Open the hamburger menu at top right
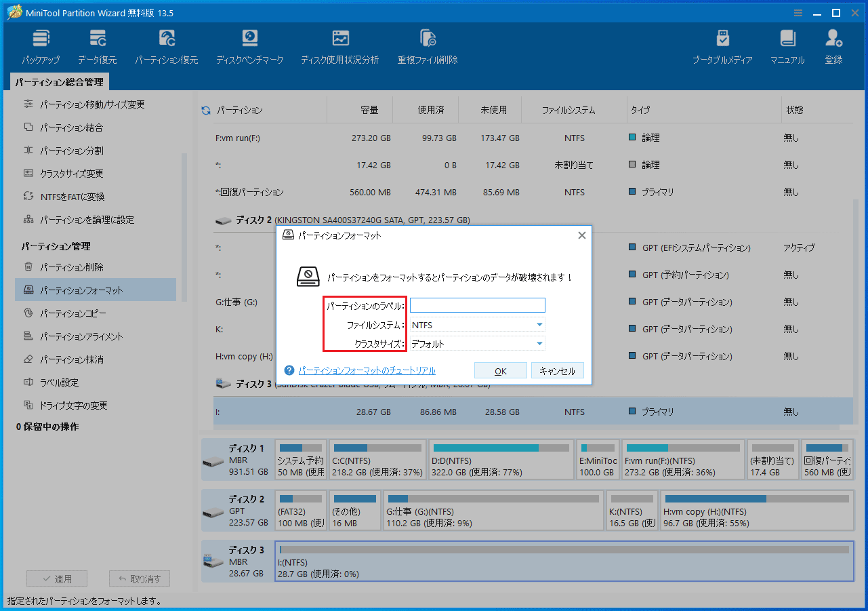Image resolution: width=868 pixels, height=611 pixels. [798, 12]
